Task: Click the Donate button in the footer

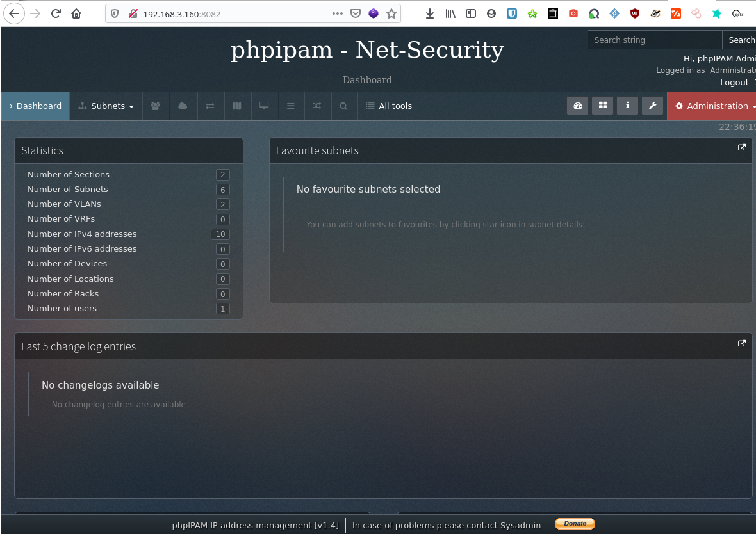Action: coord(574,523)
